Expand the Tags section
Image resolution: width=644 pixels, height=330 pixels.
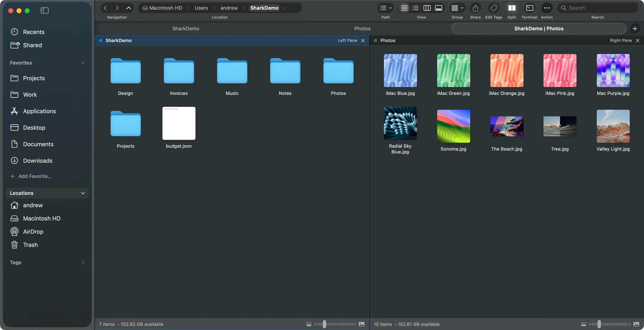coord(83,262)
